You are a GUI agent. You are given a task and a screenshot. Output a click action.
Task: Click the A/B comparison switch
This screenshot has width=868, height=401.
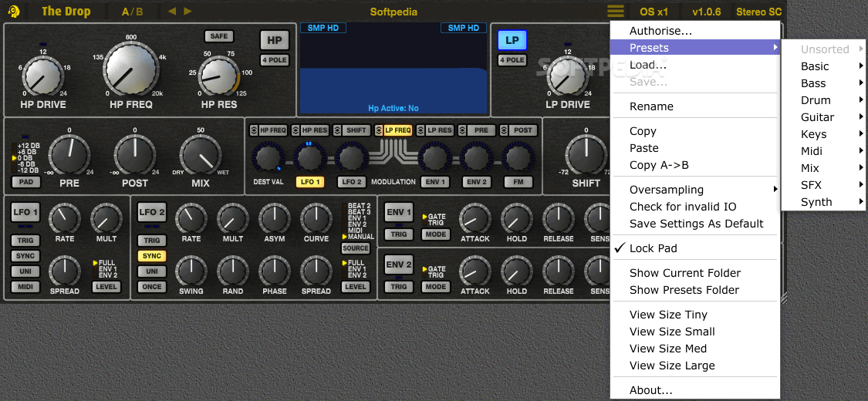coord(132,12)
